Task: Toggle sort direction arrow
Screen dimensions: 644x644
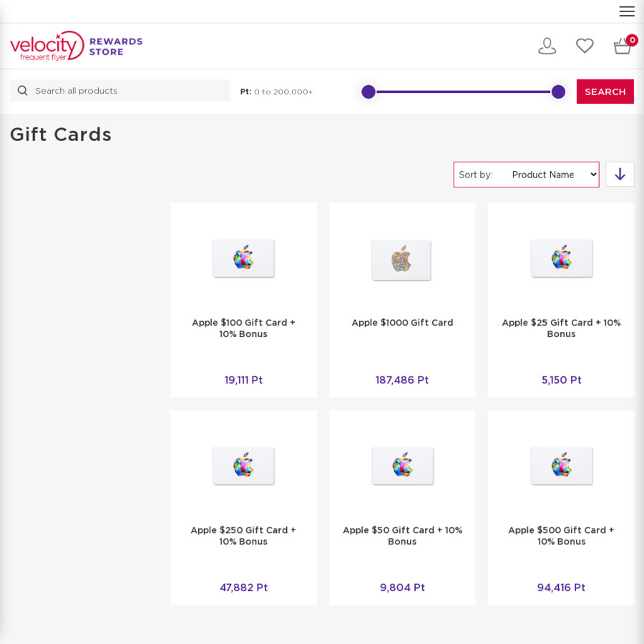Action: pos(620,175)
